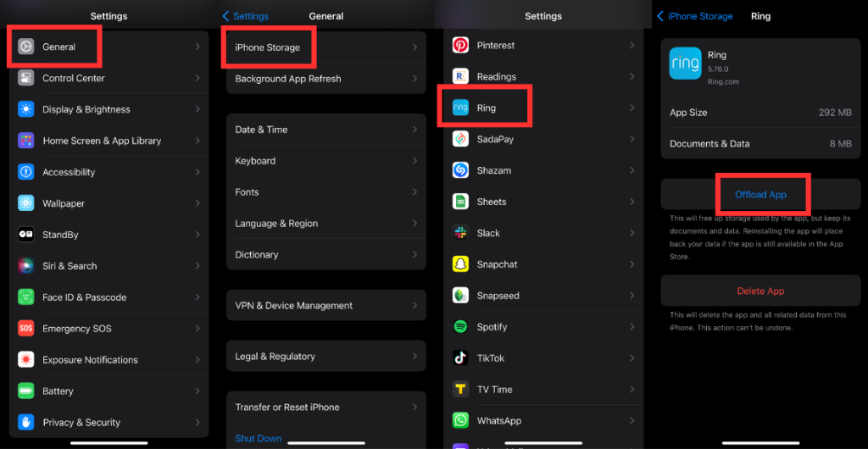
Task: Tap the Ring version 5.76.0 text
Action: tap(718, 69)
